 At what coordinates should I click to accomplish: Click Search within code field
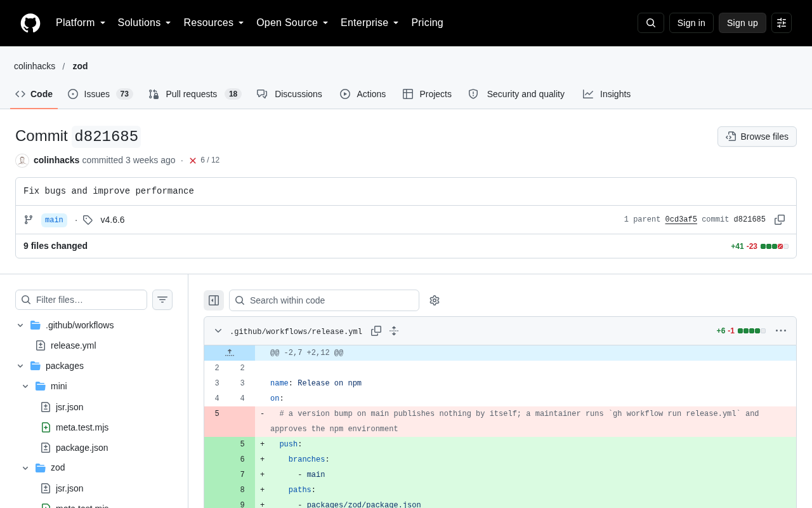coord(324,300)
